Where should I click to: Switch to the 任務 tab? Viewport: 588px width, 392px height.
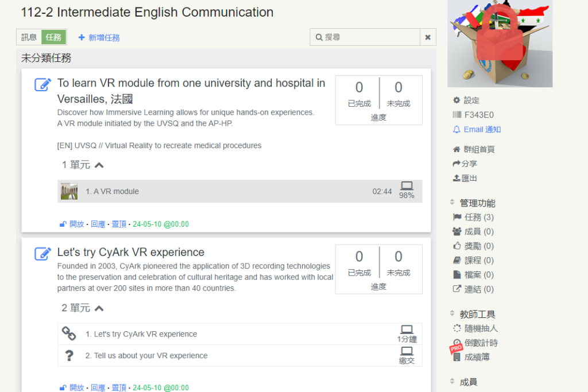click(x=53, y=37)
